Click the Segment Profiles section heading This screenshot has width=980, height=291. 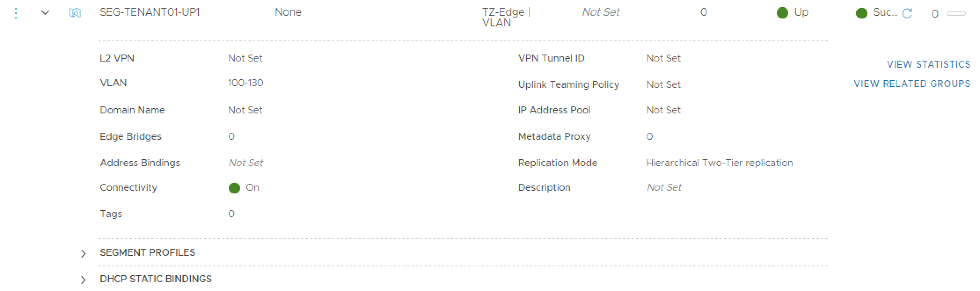coord(147,253)
